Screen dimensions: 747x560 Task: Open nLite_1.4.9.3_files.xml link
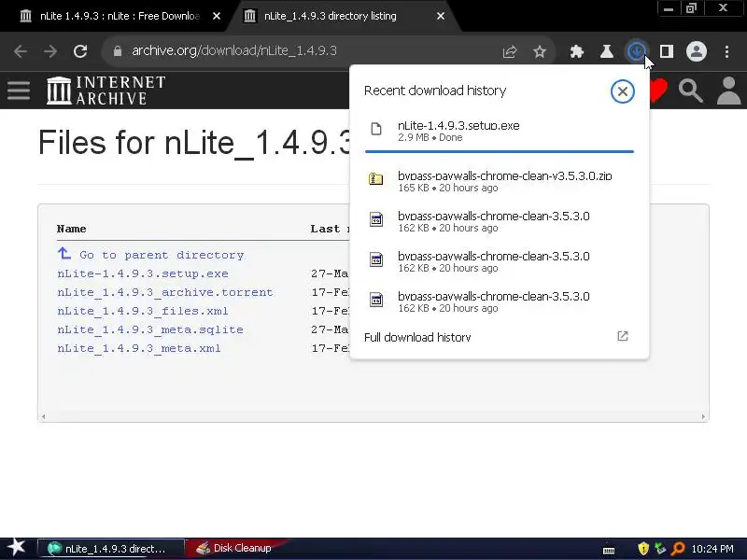(x=143, y=311)
